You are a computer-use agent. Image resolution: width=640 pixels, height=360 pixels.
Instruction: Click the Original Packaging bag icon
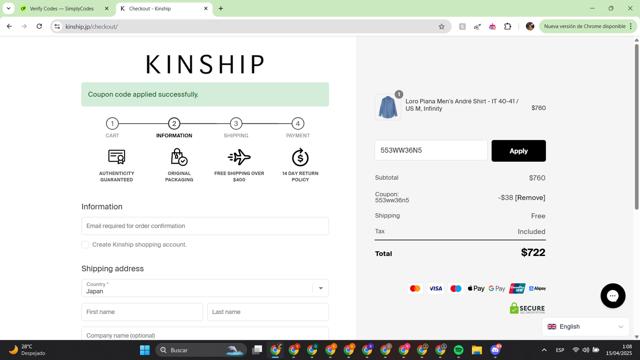point(179,157)
